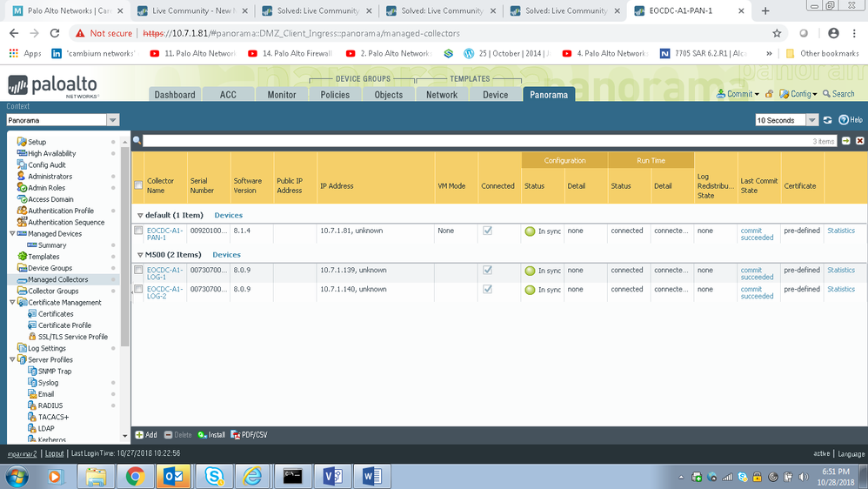Switch to the Policies tab
Image resolution: width=868 pixels, height=489 pixels.
[335, 95]
